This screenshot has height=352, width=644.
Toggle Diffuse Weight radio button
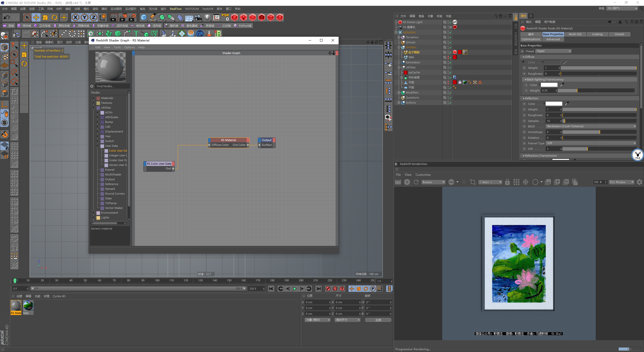pos(524,68)
